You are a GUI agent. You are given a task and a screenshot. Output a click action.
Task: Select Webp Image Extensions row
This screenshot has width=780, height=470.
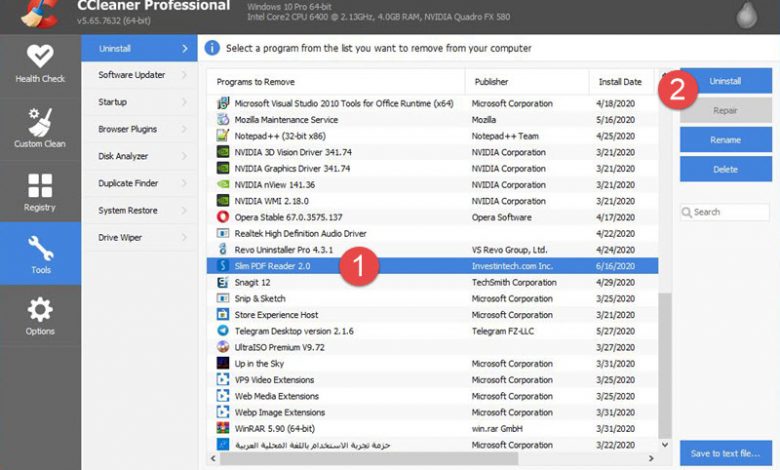point(432,412)
